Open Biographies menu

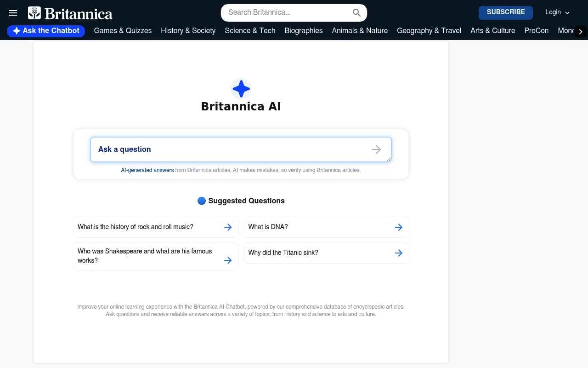point(304,31)
